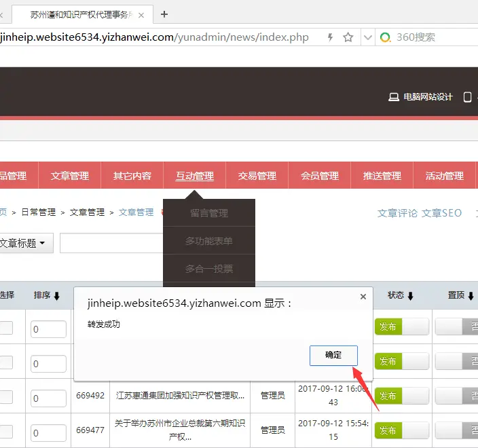The height and width of the screenshot is (448, 478).
Task: Toggle 置顶 switch in first row
Action: (457, 326)
